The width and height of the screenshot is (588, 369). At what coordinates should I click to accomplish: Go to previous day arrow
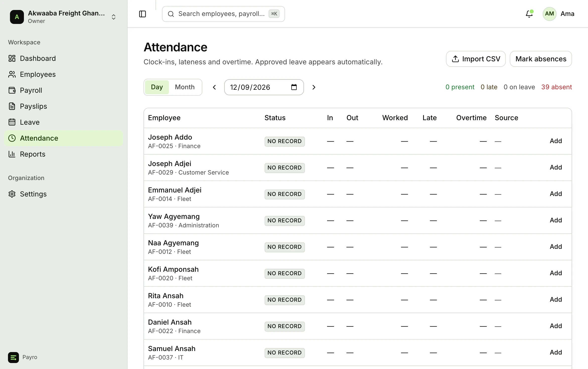click(x=214, y=87)
